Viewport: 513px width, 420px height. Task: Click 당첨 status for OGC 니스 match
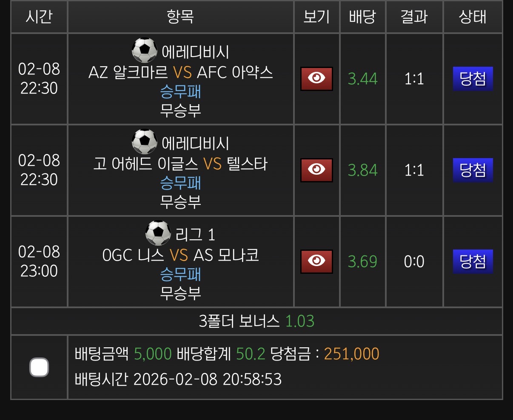473,261
